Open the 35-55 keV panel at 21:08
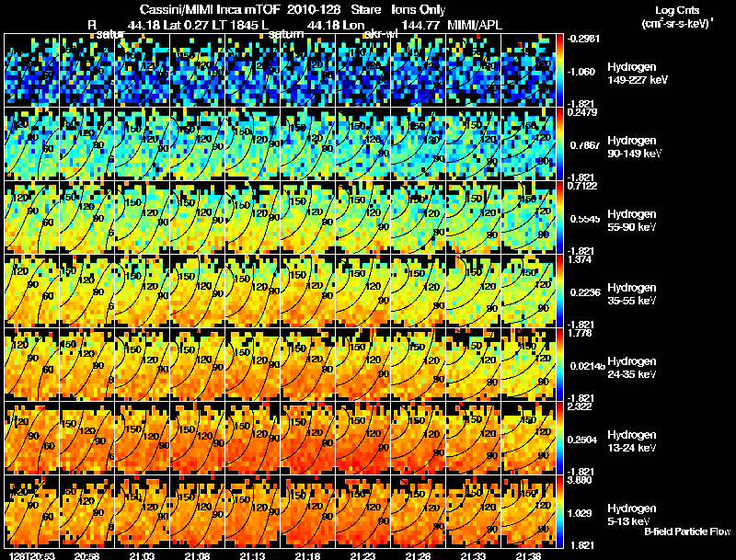 [x=197, y=291]
